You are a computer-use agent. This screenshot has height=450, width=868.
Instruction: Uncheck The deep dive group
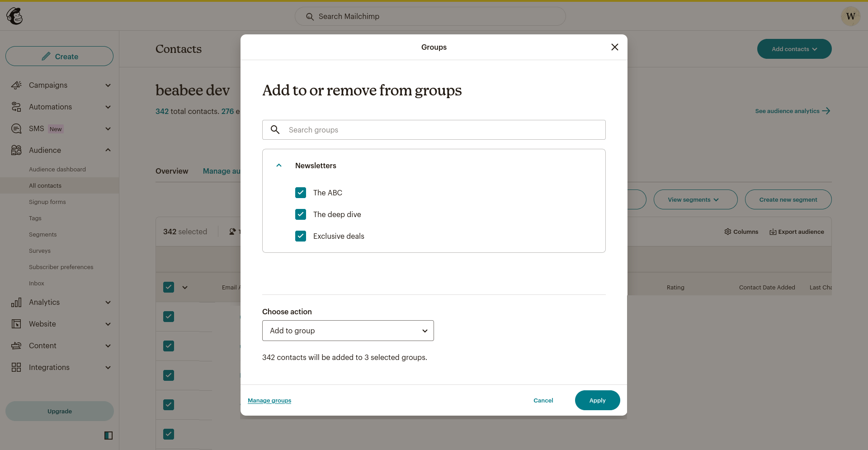point(301,214)
